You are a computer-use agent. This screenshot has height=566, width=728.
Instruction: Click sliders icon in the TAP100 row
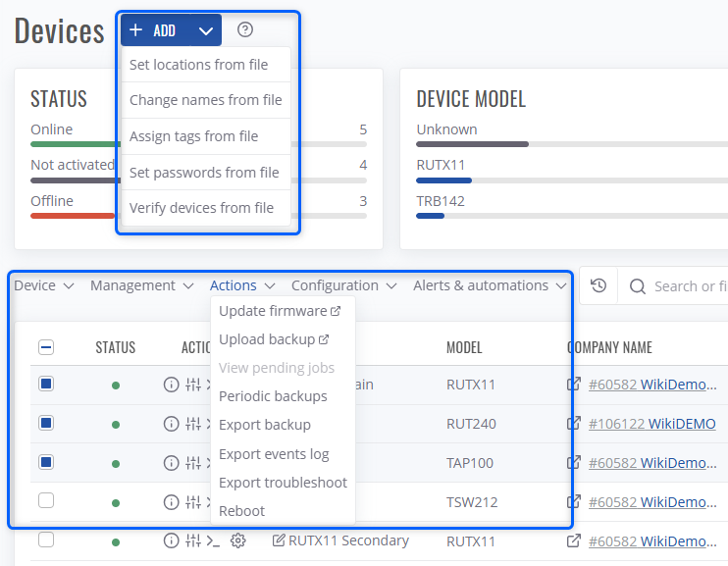point(193,463)
